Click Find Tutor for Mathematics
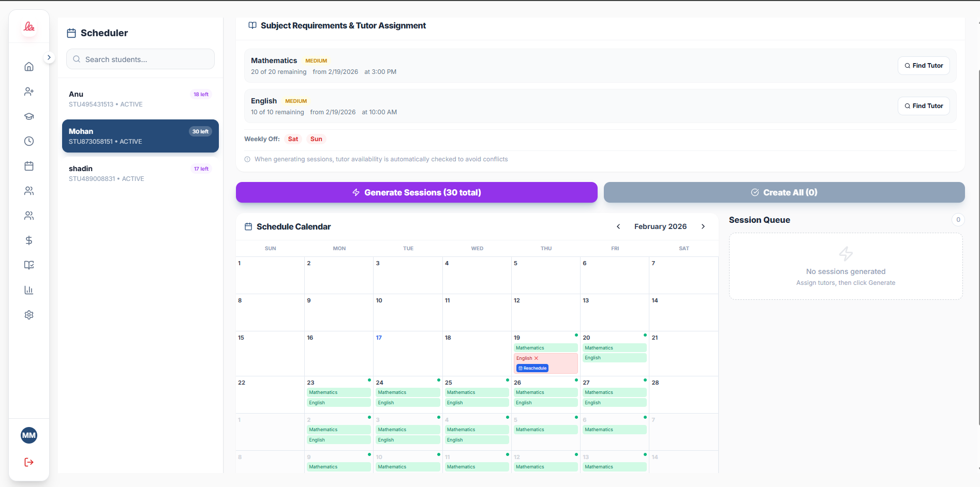Image resolution: width=980 pixels, height=487 pixels. coord(923,65)
